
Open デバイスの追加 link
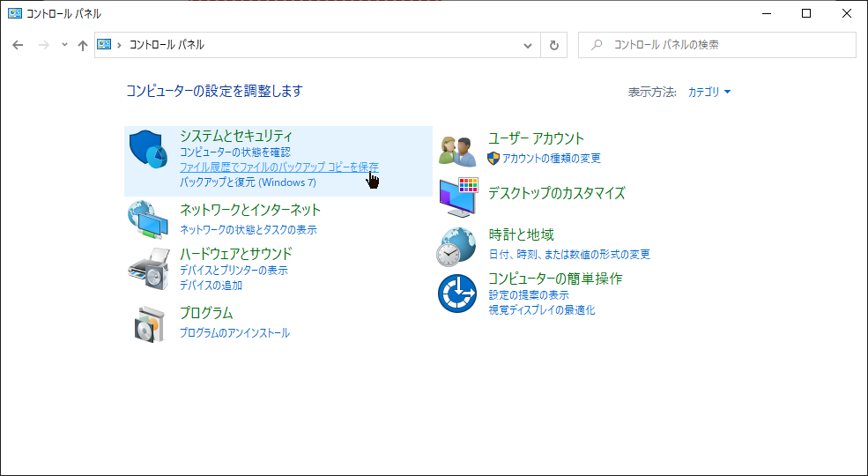(211, 286)
